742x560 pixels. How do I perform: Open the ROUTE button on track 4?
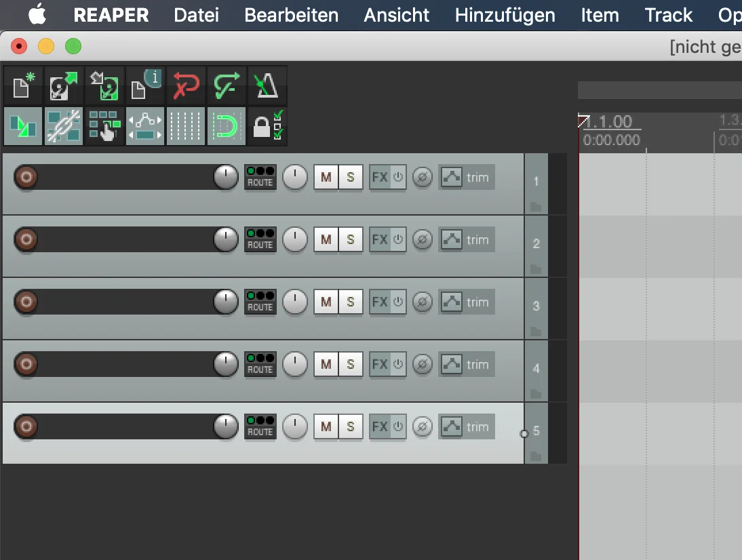click(x=260, y=364)
